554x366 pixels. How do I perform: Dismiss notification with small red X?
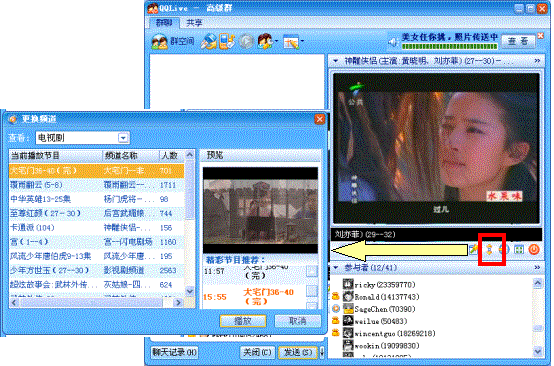point(541,36)
